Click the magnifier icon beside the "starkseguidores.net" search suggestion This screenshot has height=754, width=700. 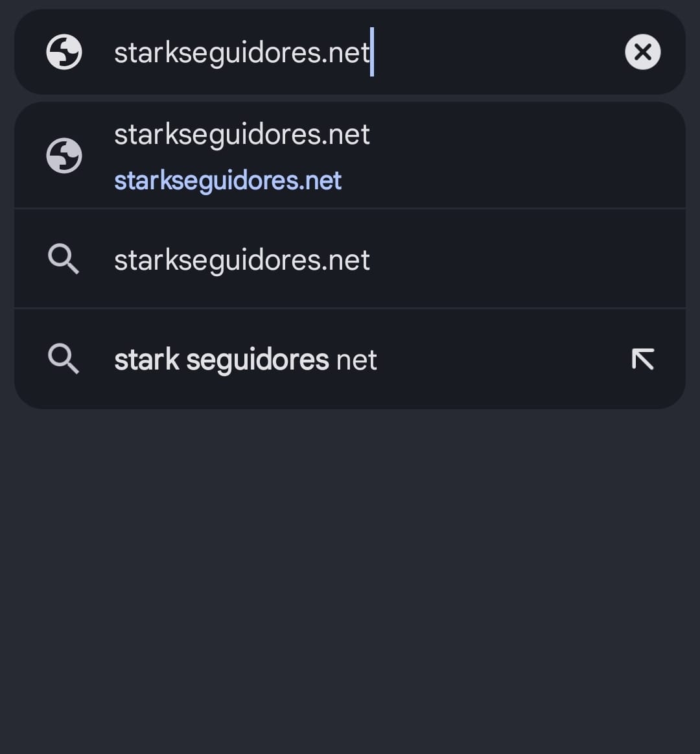pyautogui.click(x=64, y=259)
